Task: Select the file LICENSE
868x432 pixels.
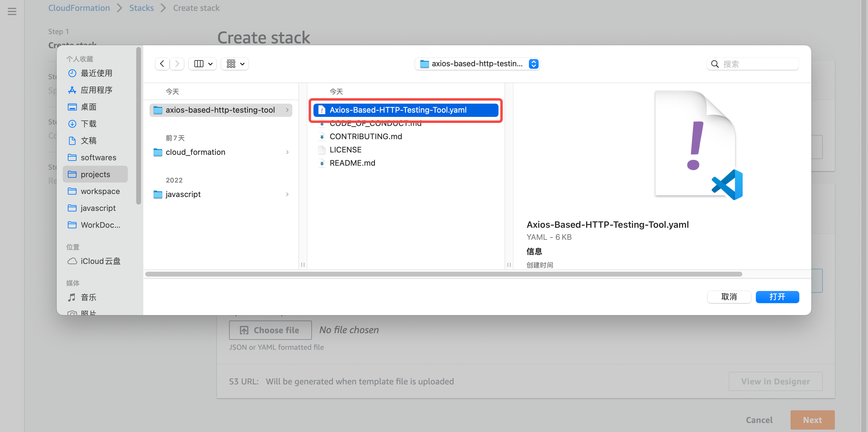Action: 406,149
